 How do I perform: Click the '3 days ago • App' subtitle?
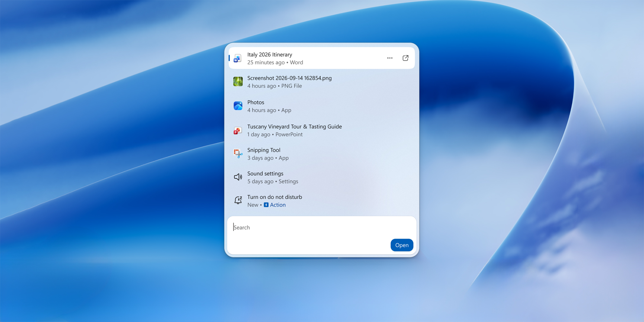tap(268, 158)
